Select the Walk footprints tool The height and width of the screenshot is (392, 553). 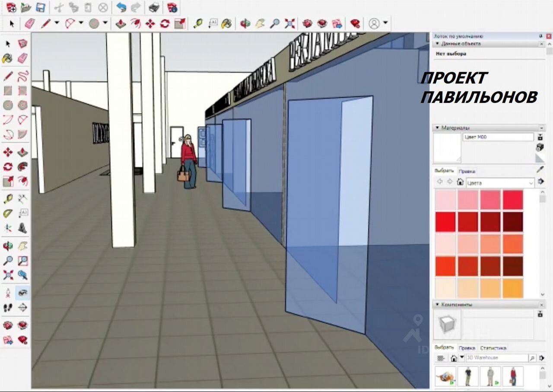coord(8,307)
